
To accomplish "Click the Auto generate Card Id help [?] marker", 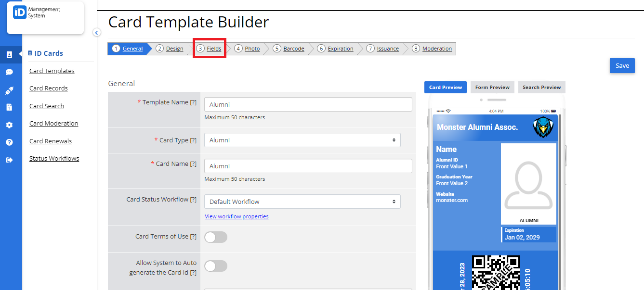I will (193, 273).
